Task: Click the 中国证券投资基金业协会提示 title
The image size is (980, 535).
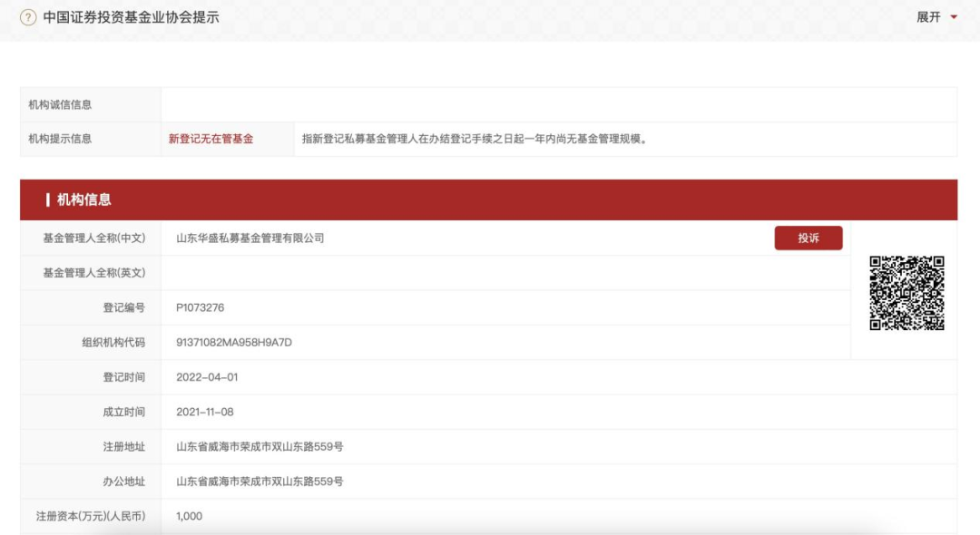Action: coord(131,17)
